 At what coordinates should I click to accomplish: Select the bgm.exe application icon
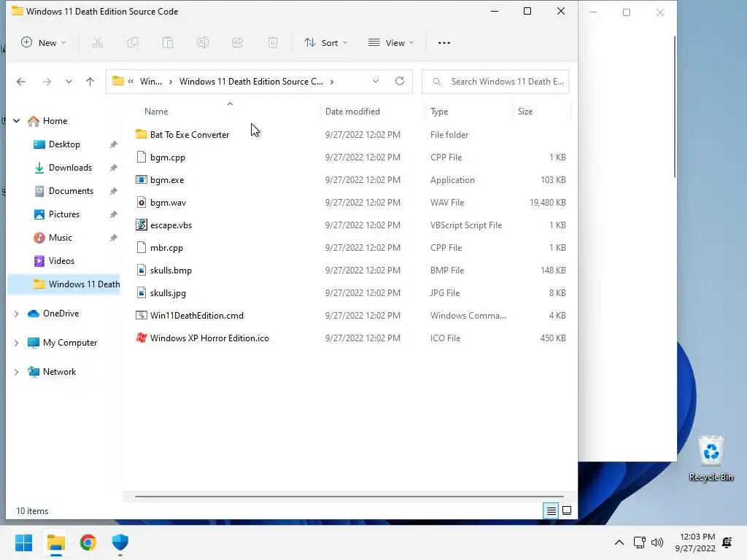[x=142, y=179]
